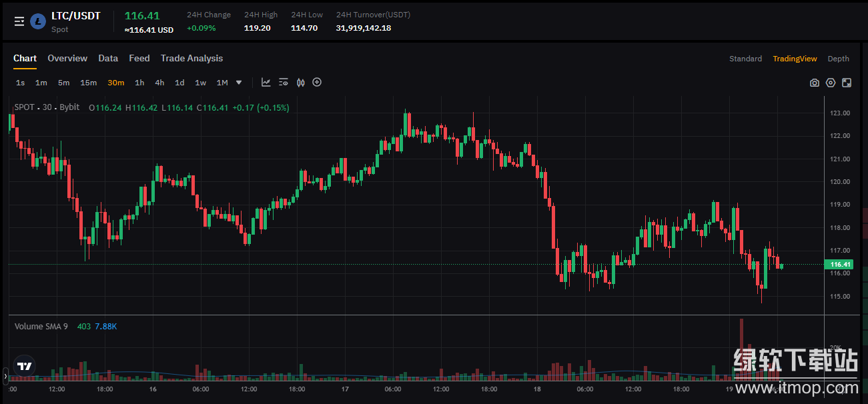Click the TradingView logo on chart
The height and width of the screenshot is (404, 868).
coord(25,366)
